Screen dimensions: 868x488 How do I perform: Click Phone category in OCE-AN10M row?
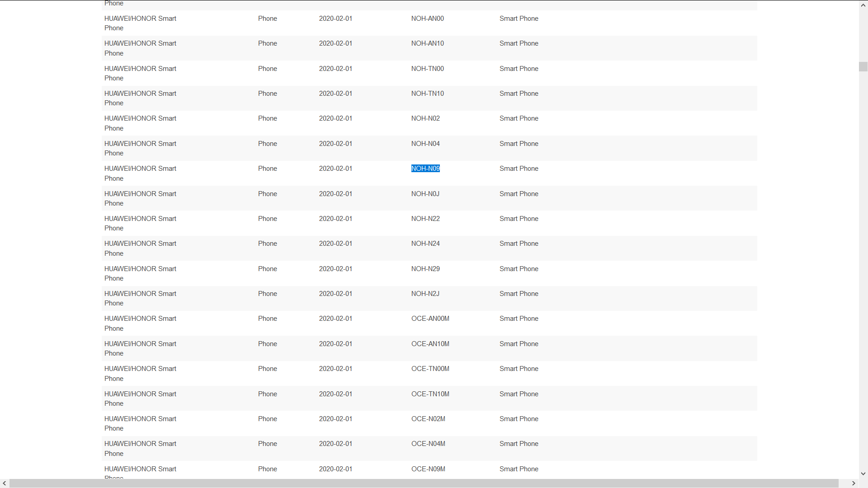(x=268, y=344)
